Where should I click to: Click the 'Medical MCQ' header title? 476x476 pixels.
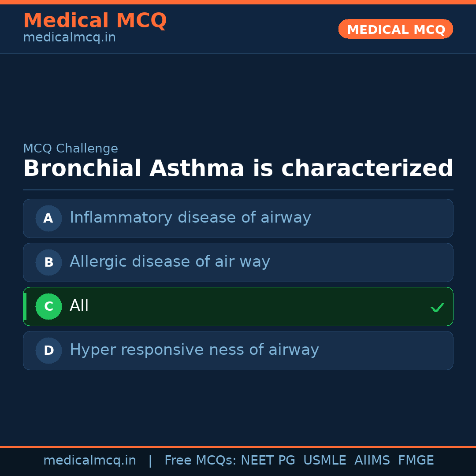point(95,21)
